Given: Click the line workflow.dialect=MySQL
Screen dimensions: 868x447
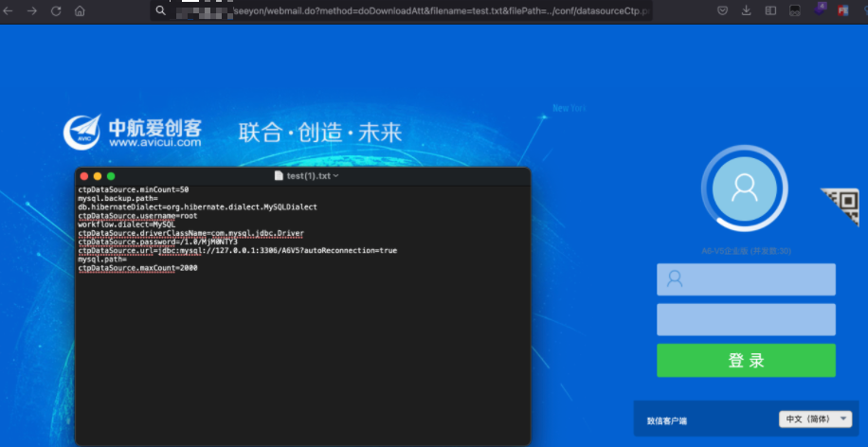Looking at the screenshot, I should point(127,224).
